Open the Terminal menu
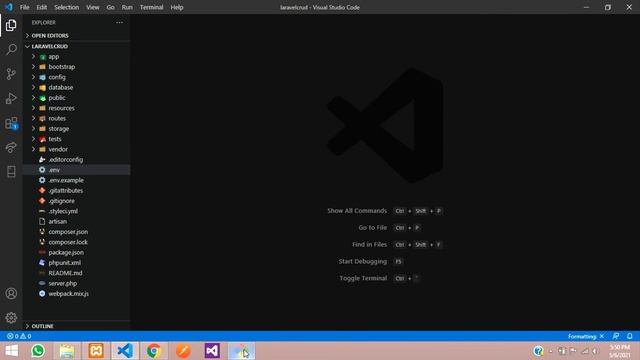 [x=151, y=7]
